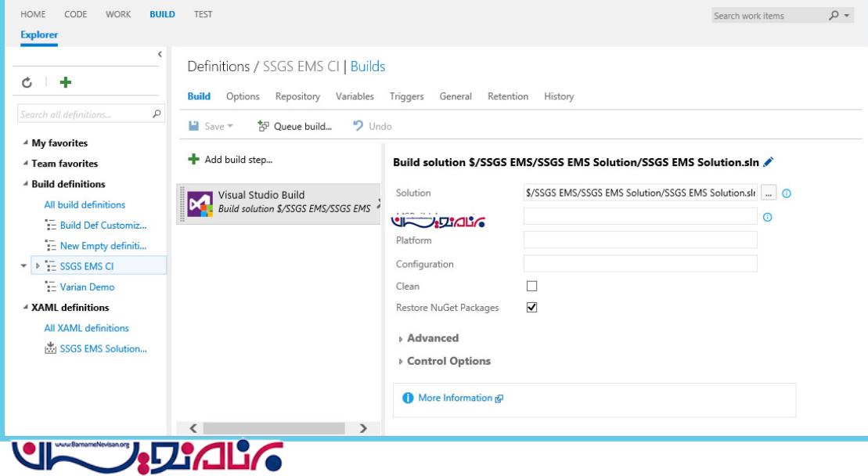
Task: Switch to the Variables tab
Action: point(355,96)
